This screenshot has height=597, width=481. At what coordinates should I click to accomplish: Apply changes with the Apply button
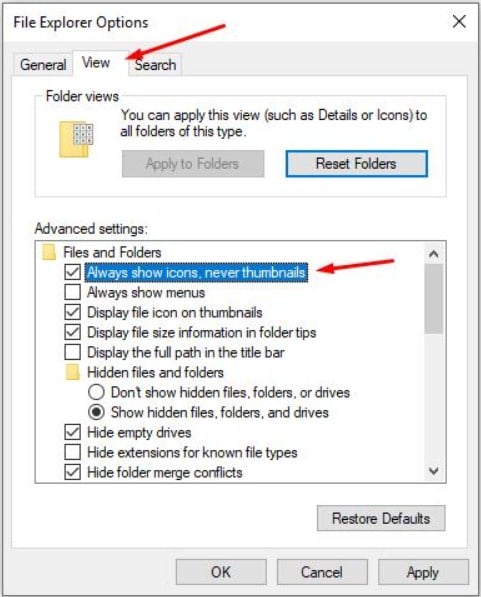coord(423,572)
